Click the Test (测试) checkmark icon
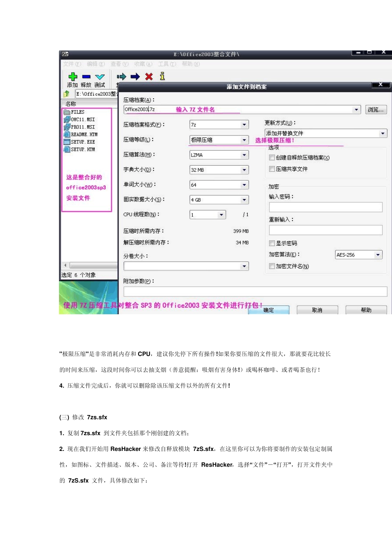 click(100, 77)
